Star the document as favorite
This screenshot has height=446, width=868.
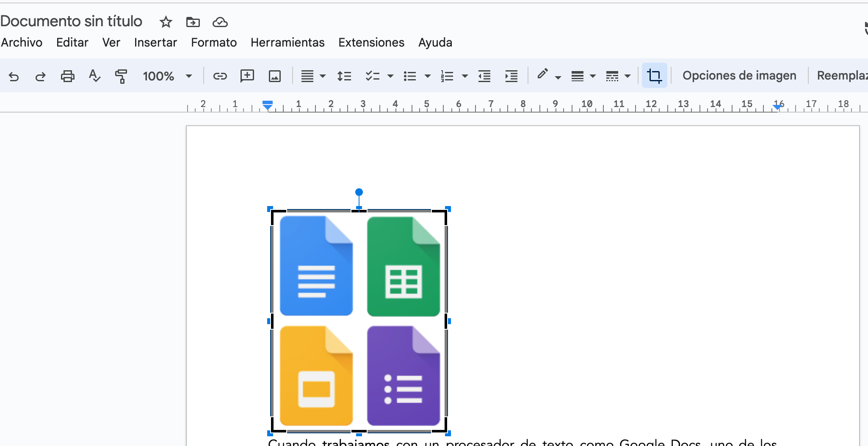(166, 22)
